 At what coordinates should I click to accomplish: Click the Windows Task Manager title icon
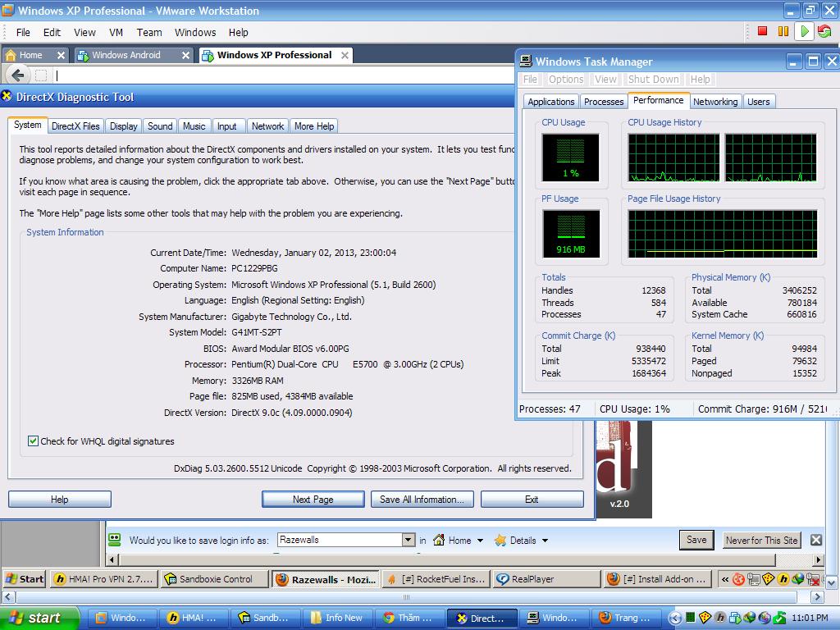coord(526,62)
